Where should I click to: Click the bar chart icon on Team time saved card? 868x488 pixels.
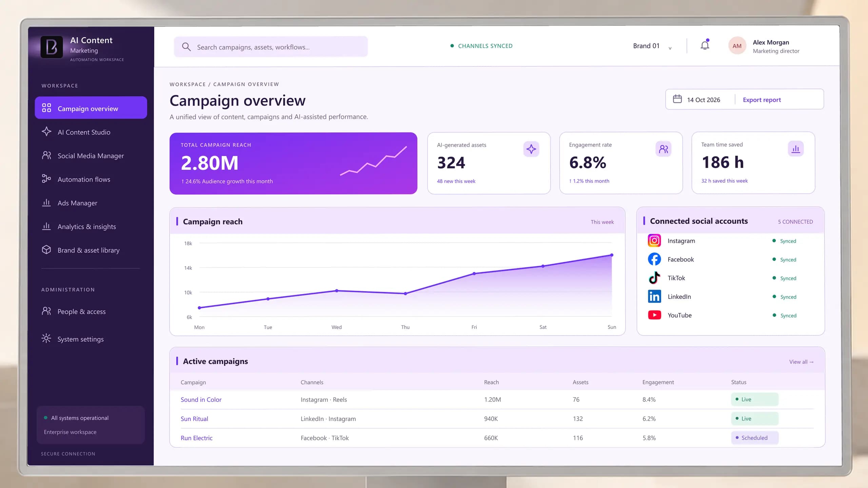[795, 149]
